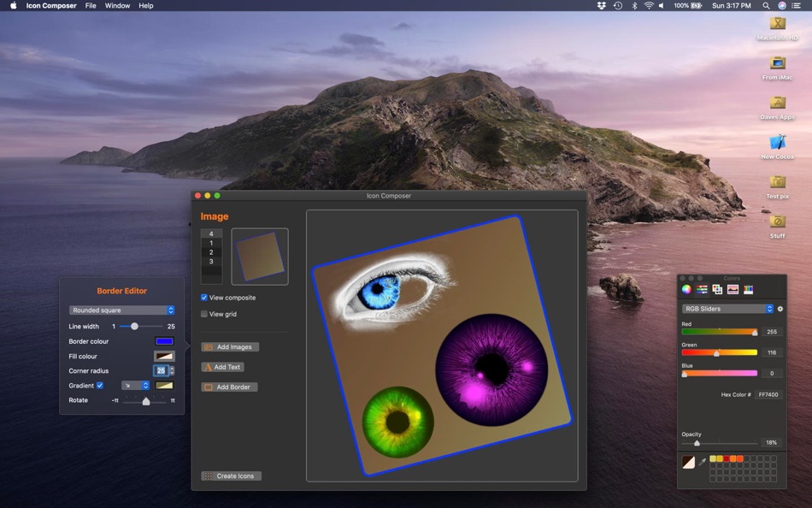The image size is (812, 508).
Task: Toggle the View grid checkbox
Action: pos(204,314)
